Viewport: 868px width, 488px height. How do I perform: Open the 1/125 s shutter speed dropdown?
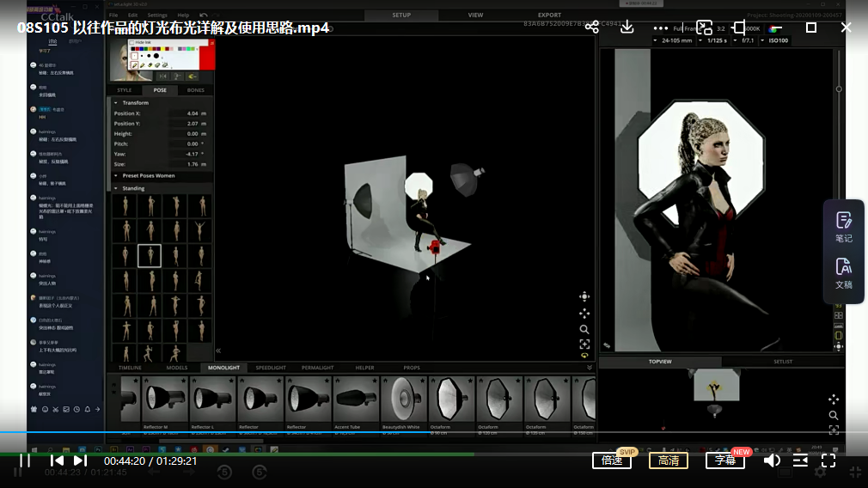(713, 40)
